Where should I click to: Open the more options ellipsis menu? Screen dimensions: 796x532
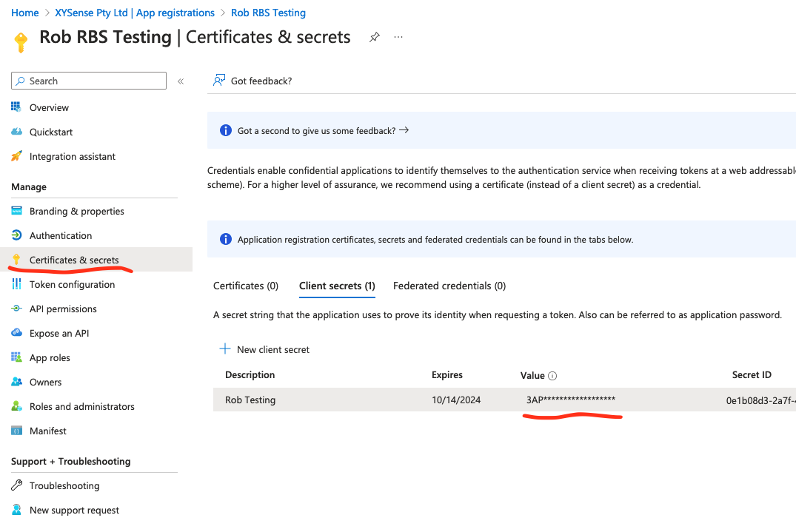[398, 37]
